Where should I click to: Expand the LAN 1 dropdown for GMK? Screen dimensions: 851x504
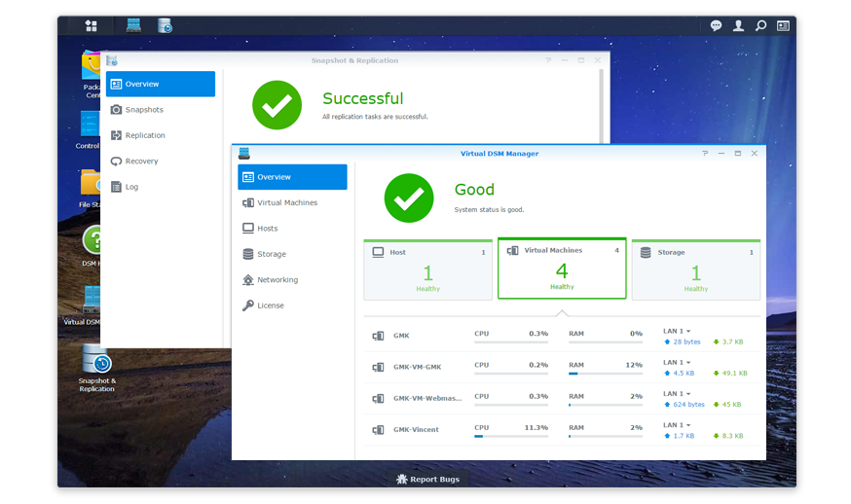[x=677, y=331]
